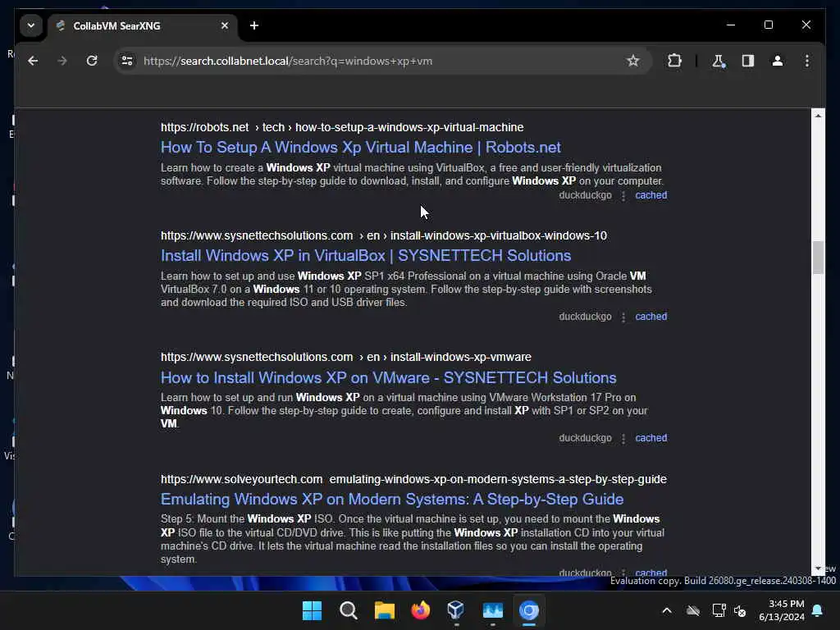Click the scrollbar up arrow
This screenshot has width=840, height=630.
[x=818, y=115]
